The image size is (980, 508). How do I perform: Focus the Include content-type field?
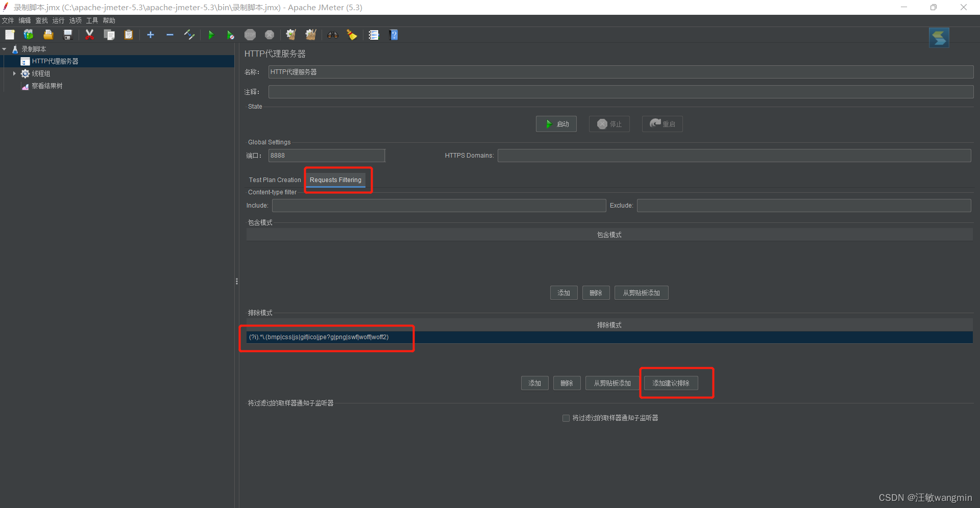point(439,206)
